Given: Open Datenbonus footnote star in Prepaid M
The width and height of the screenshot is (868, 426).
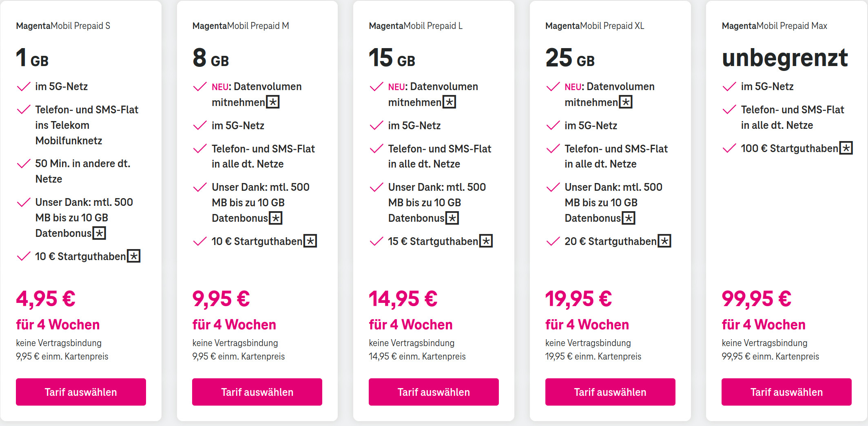Looking at the screenshot, I should 276,218.
